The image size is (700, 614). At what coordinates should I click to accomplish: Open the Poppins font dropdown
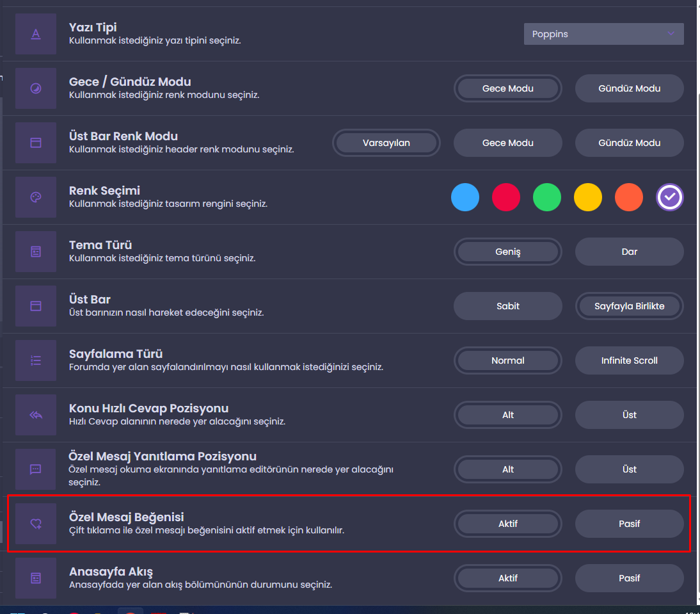[x=603, y=34]
